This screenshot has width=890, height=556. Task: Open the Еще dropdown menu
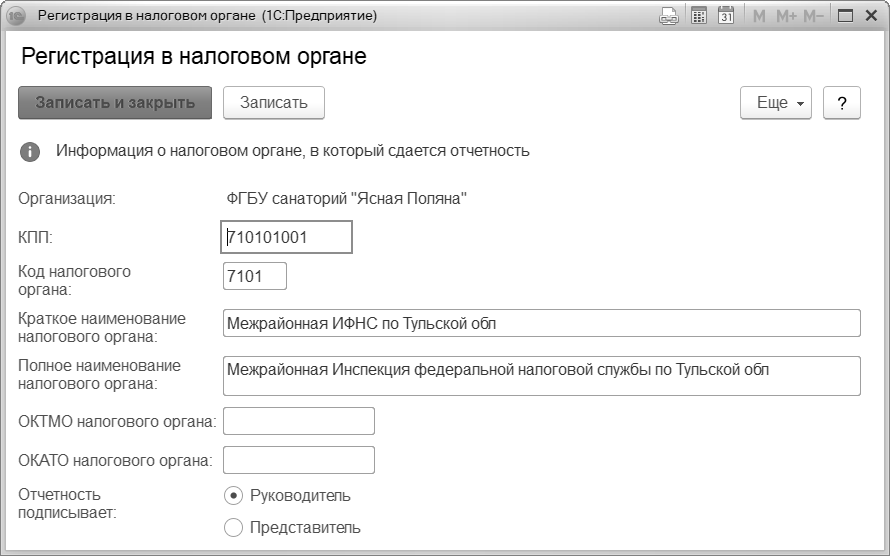point(775,103)
